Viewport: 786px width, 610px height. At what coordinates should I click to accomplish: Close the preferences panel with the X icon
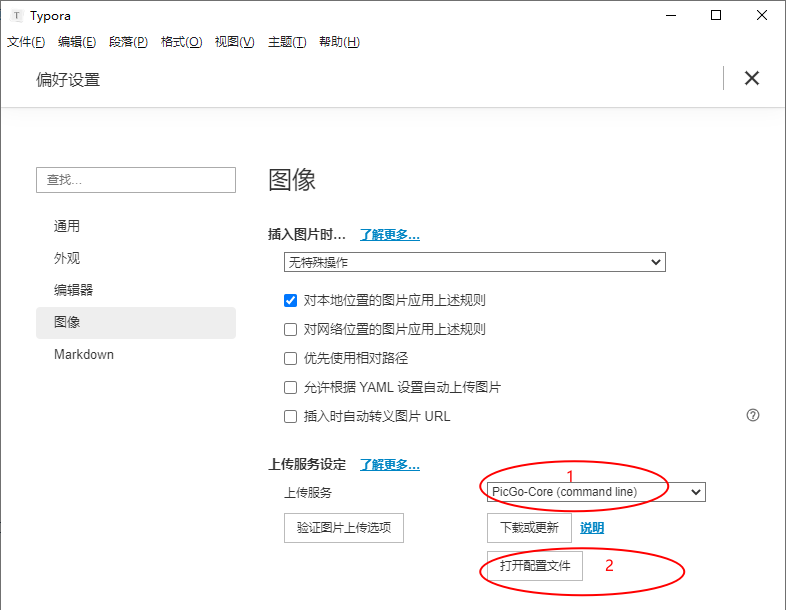[751, 78]
